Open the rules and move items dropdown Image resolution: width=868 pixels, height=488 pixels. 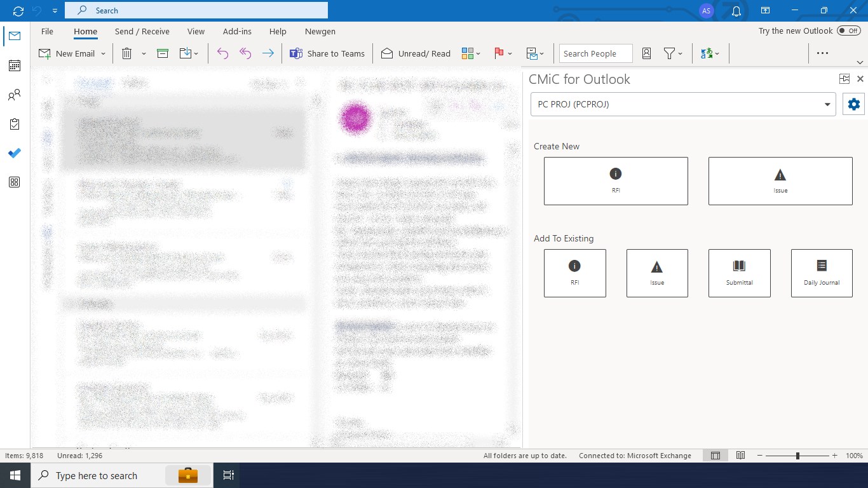tap(536, 53)
